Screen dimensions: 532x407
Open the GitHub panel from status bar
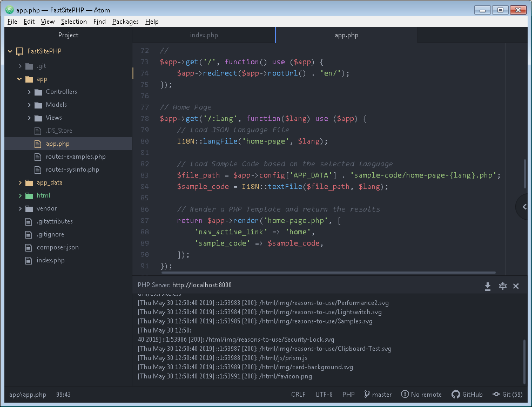(x=467, y=395)
